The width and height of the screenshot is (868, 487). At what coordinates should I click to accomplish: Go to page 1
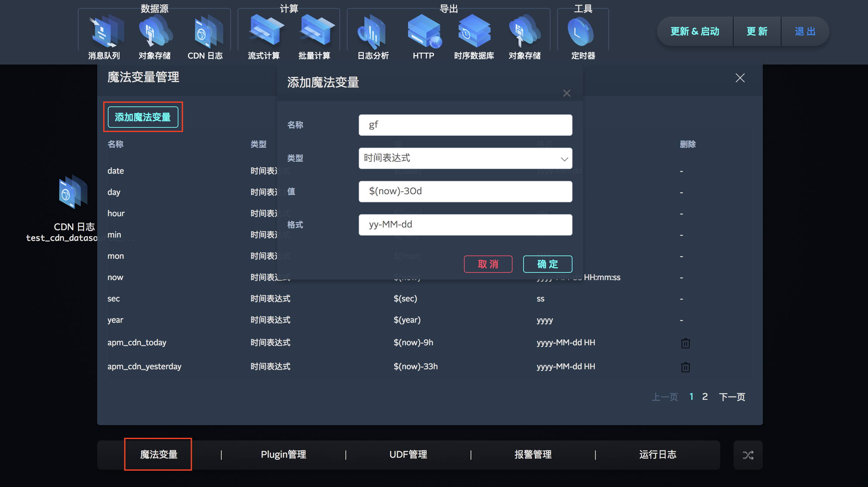pyautogui.click(x=691, y=397)
